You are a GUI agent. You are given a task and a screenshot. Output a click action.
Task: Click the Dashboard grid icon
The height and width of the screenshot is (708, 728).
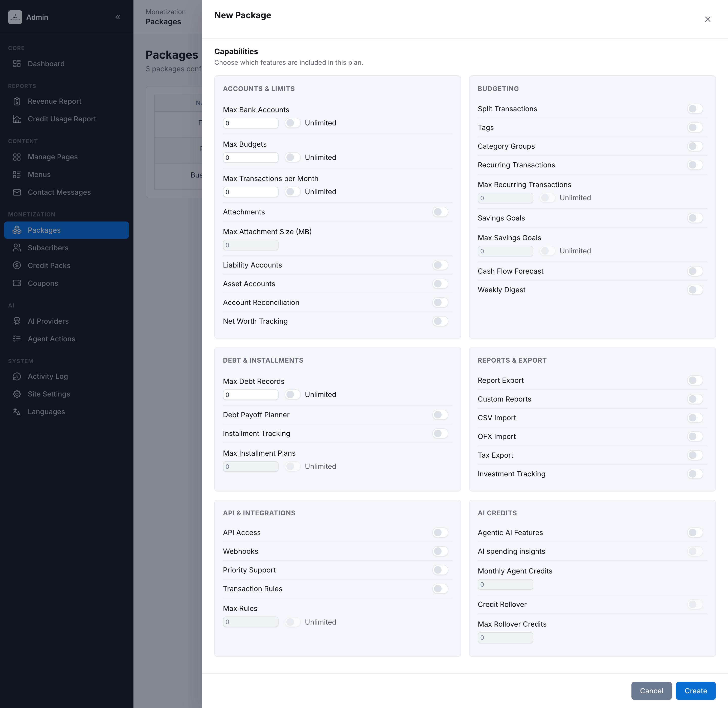(x=17, y=63)
